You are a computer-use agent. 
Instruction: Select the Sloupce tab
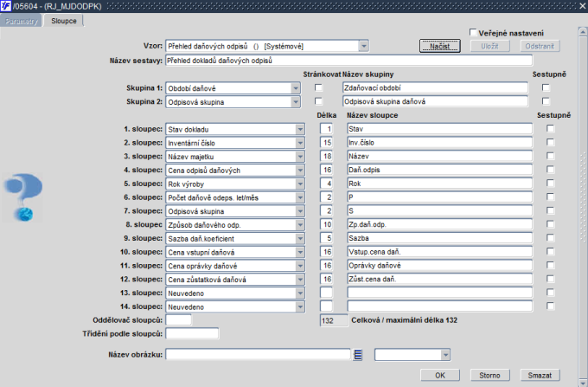tap(64, 21)
